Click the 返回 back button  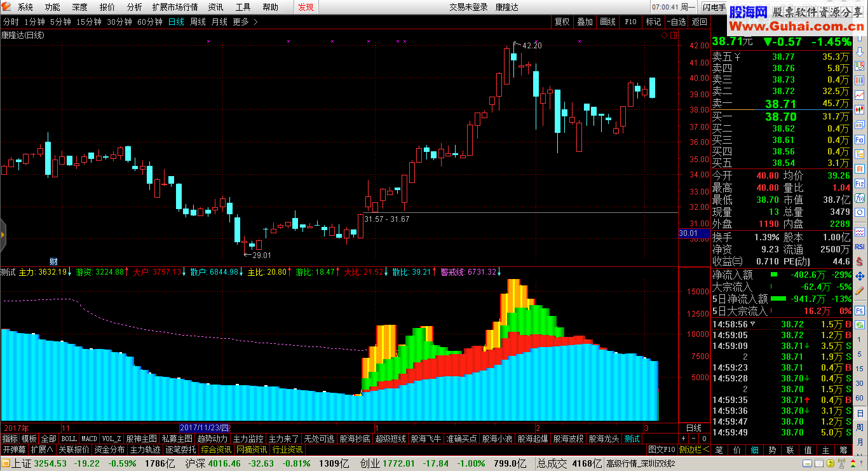[x=699, y=22]
